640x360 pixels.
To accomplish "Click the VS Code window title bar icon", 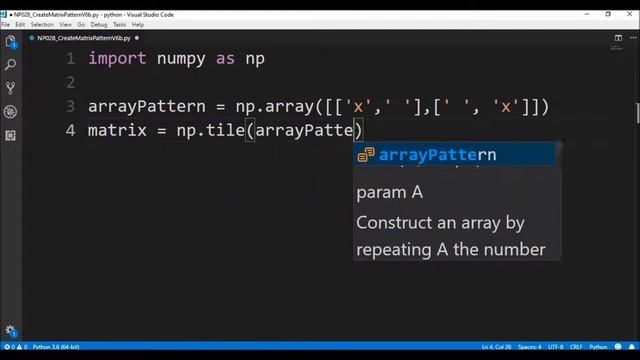I will pyautogui.click(x=4, y=14).
